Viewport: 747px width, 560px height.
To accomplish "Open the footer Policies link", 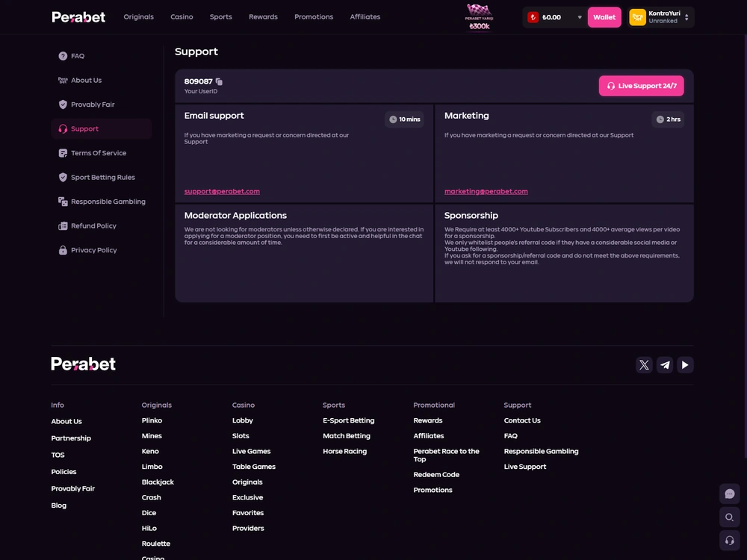I will (63, 471).
